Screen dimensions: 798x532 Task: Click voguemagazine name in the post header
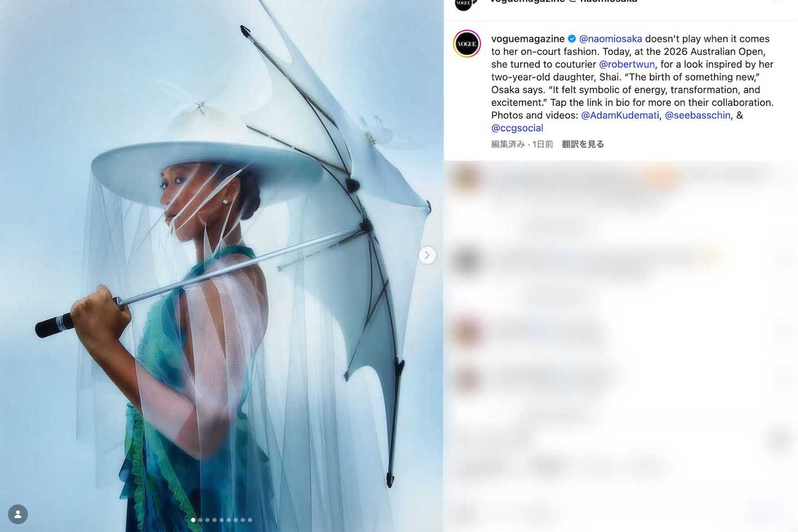527,2
